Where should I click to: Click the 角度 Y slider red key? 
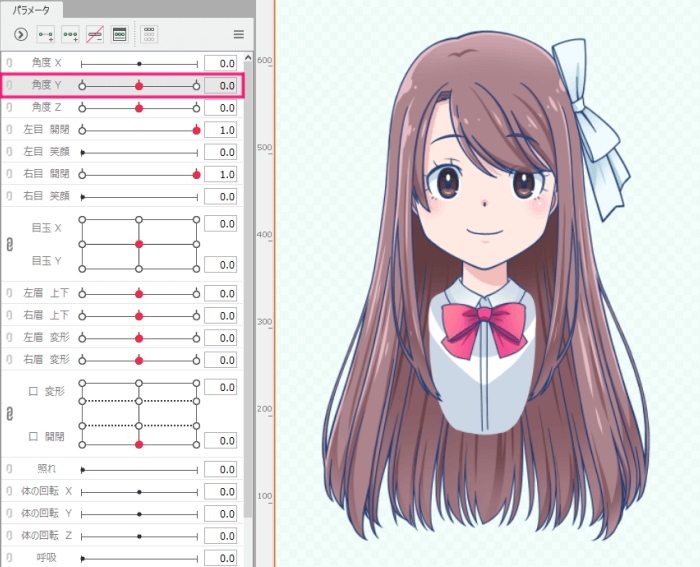pyautogui.click(x=139, y=86)
